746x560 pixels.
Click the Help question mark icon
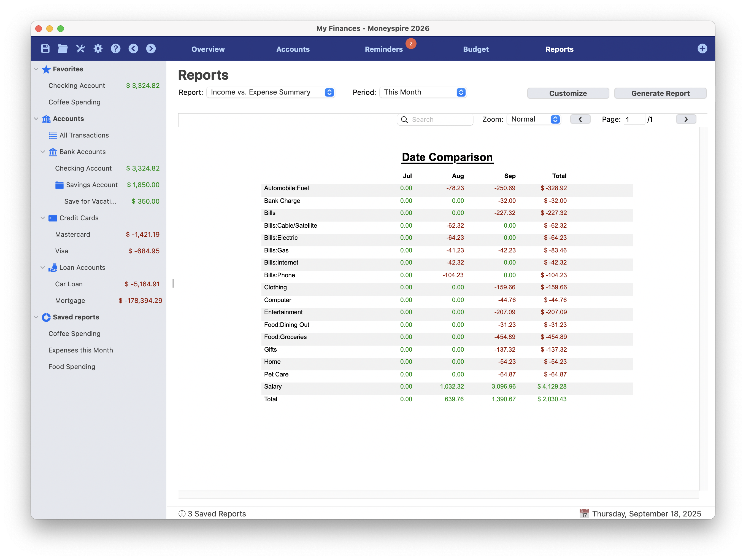115,48
